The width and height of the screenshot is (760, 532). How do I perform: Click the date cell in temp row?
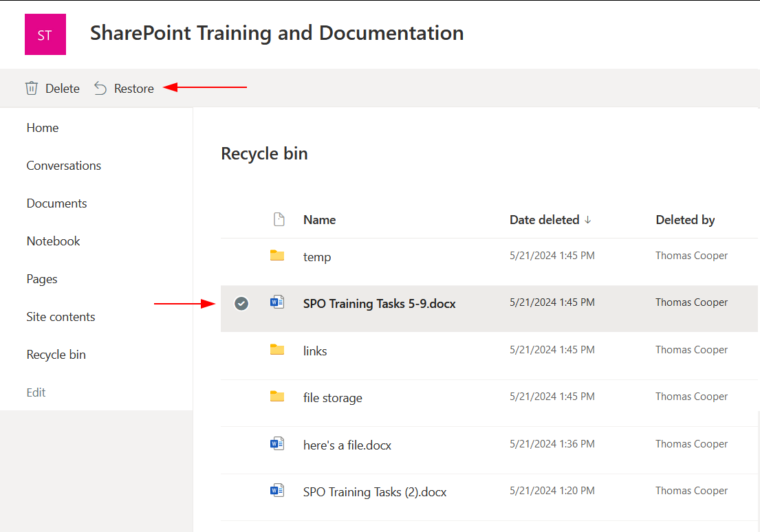(x=552, y=255)
